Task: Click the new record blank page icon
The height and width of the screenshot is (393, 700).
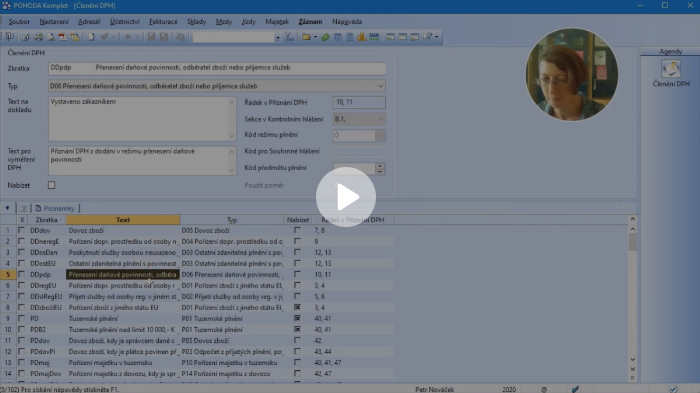Action: point(91,37)
